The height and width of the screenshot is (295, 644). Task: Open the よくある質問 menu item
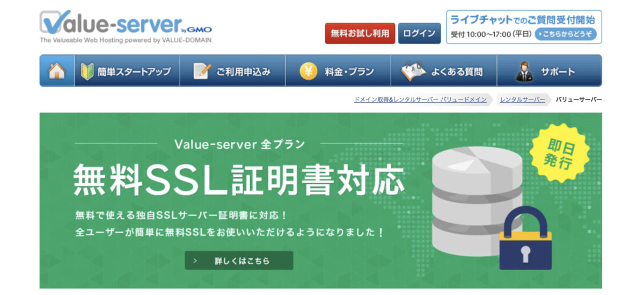(x=444, y=71)
